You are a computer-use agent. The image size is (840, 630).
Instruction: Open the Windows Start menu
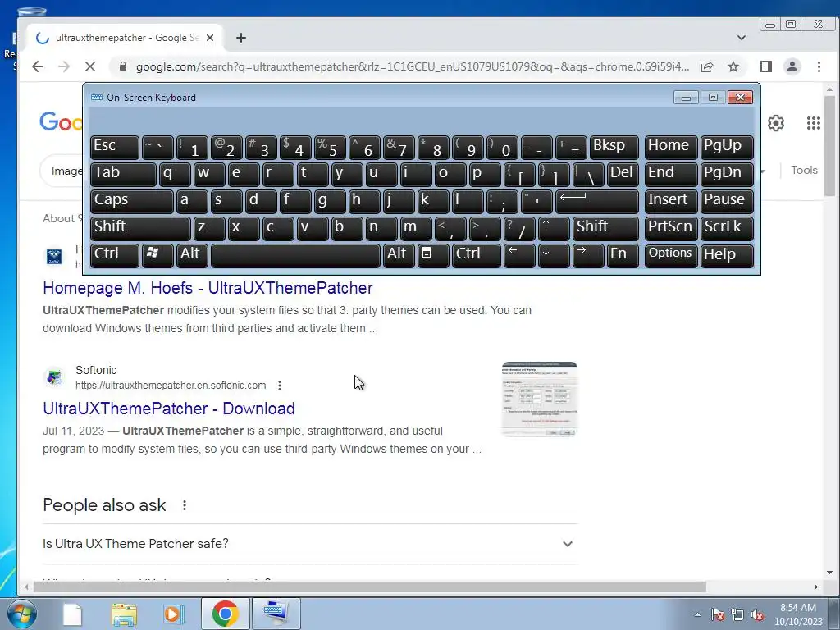(21, 614)
